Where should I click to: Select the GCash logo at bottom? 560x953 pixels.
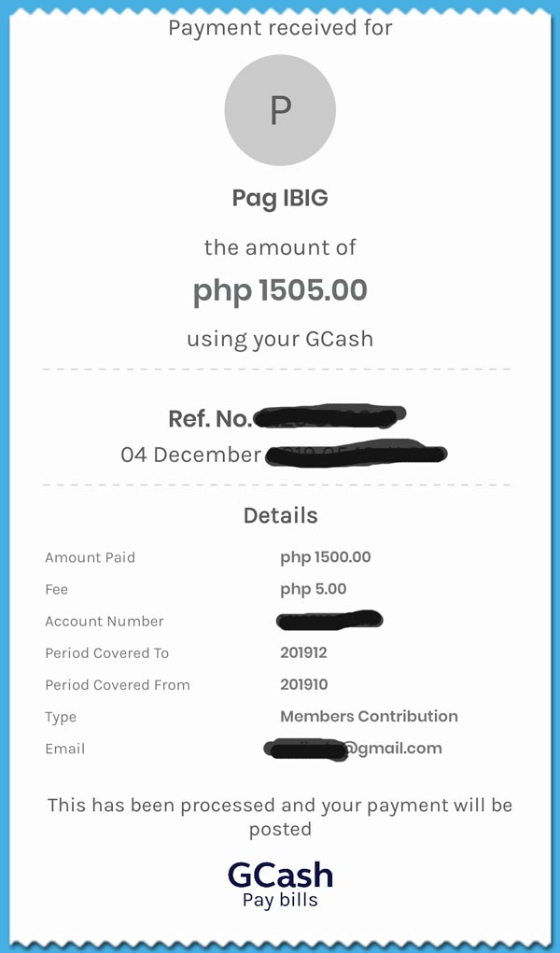point(280,876)
